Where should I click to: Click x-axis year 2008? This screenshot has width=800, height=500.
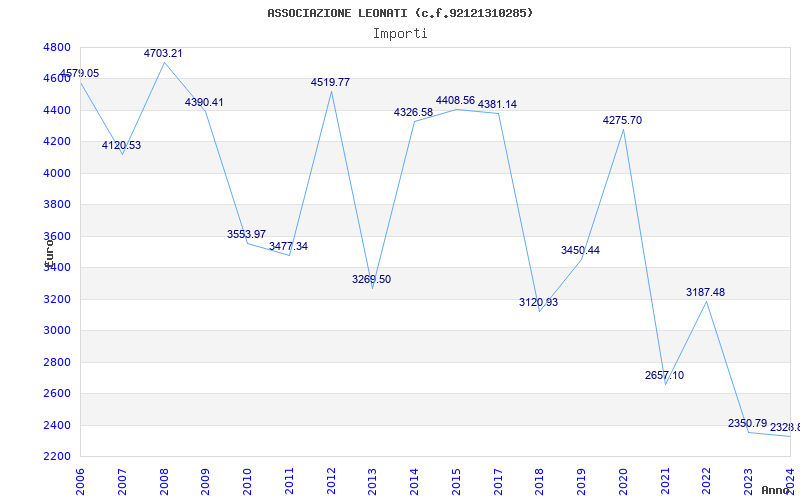164,482
